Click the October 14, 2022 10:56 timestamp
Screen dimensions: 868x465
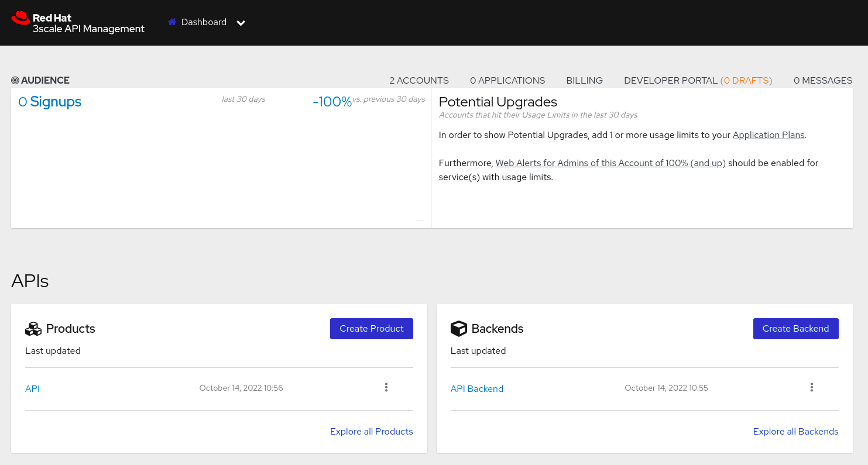click(241, 388)
